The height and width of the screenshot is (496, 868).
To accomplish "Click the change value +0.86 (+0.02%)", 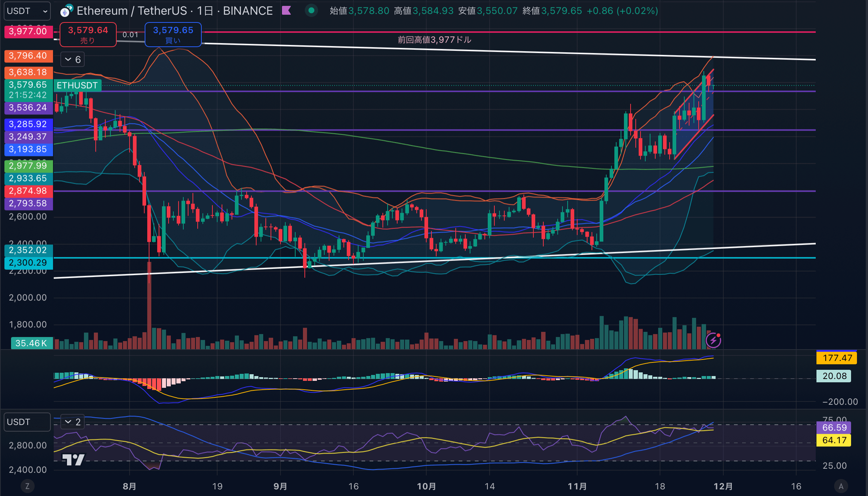I will pyautogui.click(x=622, y=11).
